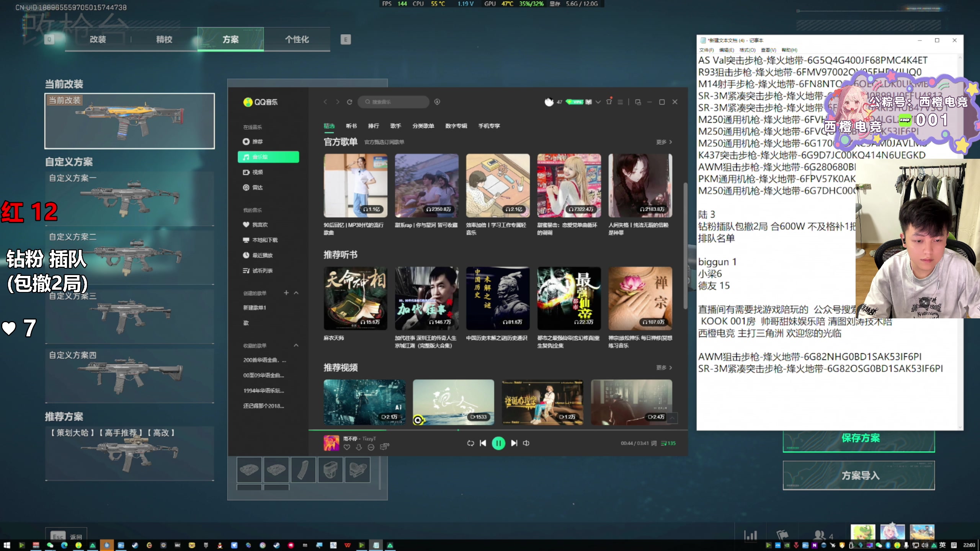Like the song 雨不停 with heart icon
Viewport: 980px width, 551px height.
tap(347, 447)
